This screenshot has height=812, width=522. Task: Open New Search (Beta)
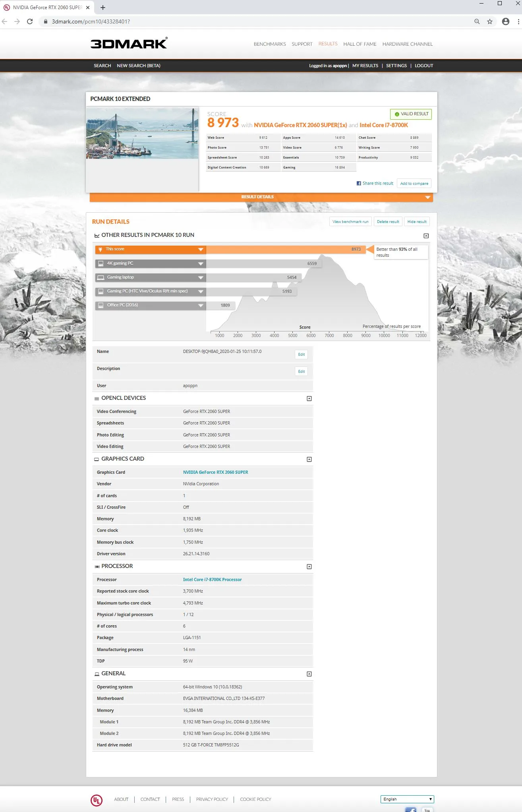coord(139,66)
